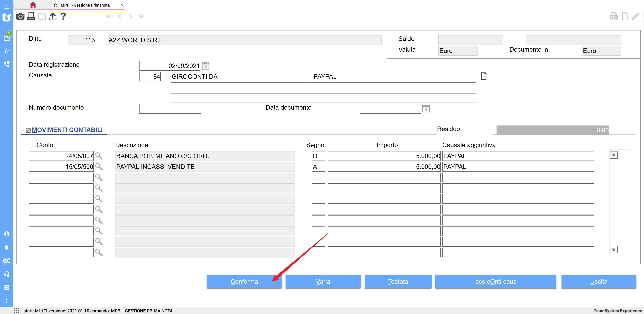The image size is (644, 314).
Task: Click the printer icon in toolbar
Action: tap(31, 16)
